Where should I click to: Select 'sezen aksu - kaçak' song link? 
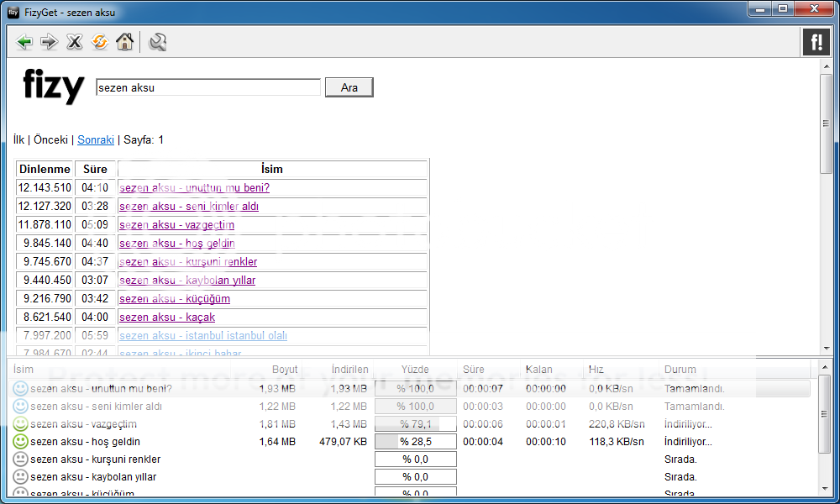(167, 318)
